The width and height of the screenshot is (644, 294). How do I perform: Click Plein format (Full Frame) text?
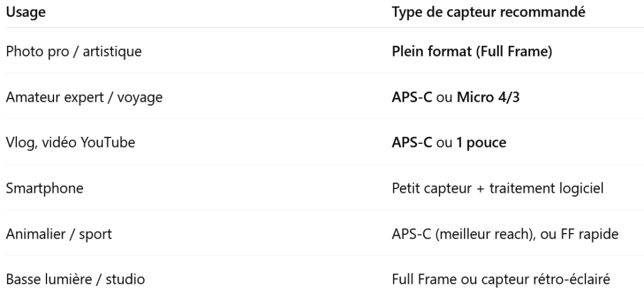point(472,52)
